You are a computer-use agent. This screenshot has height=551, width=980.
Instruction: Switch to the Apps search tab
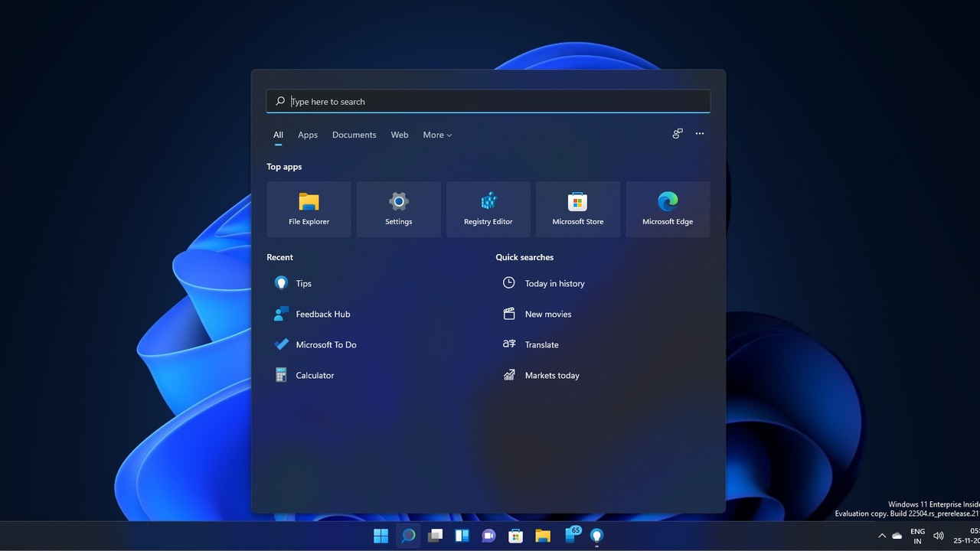[308, 135]
